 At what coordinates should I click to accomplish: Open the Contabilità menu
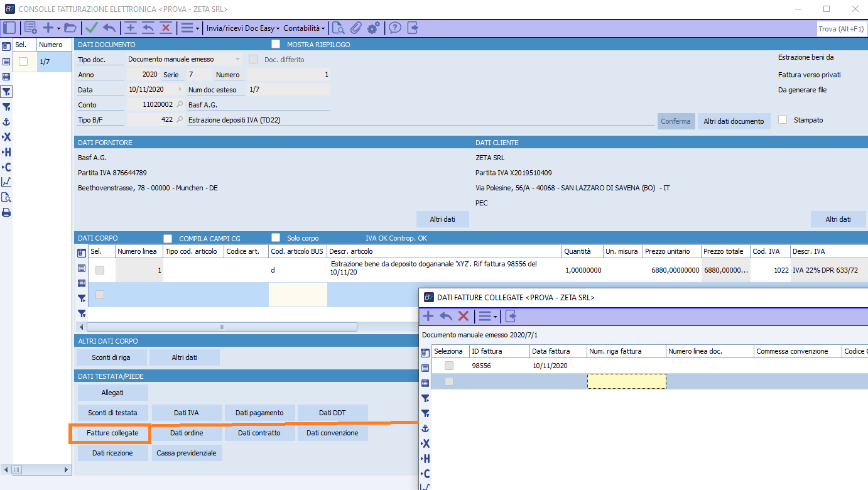(x=304, y=28)
